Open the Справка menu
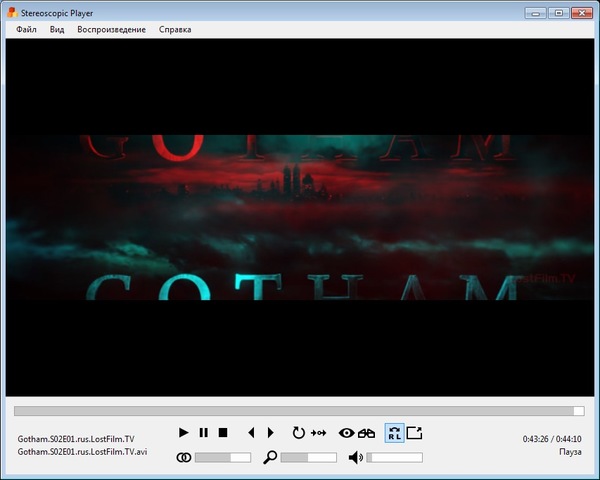This screenshot has width=600, height=480. [x=175, y=30]
